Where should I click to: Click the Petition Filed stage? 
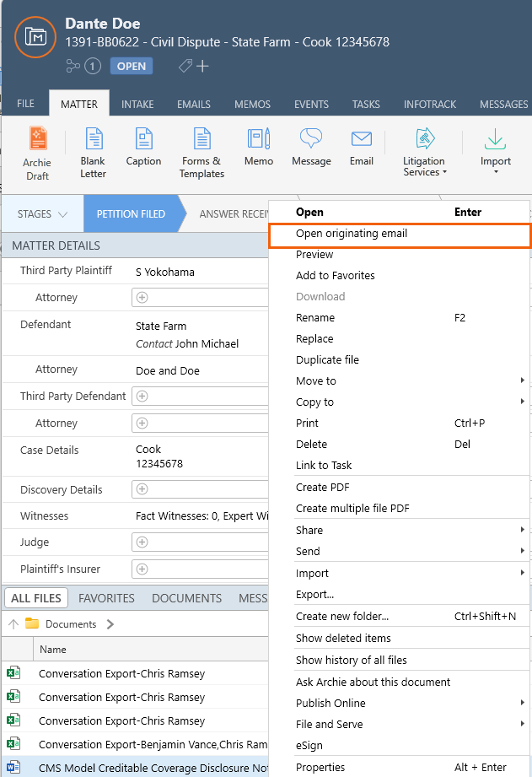(131, 214)
